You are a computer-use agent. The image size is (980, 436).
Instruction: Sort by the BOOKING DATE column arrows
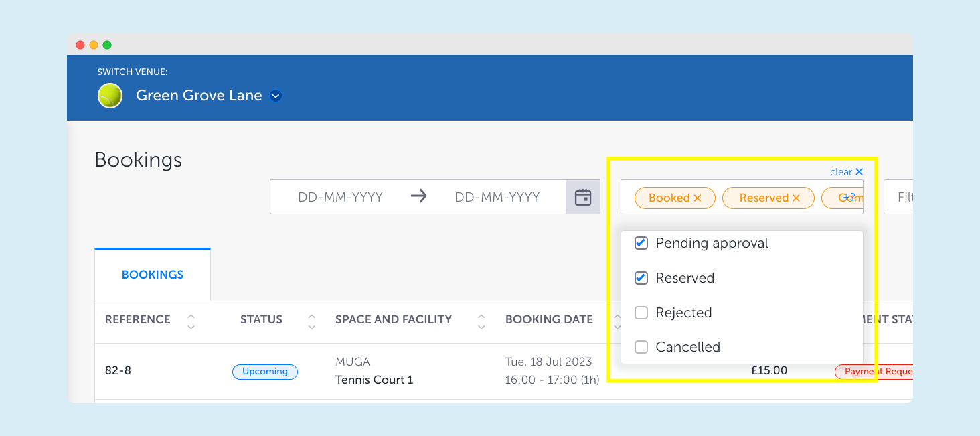[x=616, y=321]
